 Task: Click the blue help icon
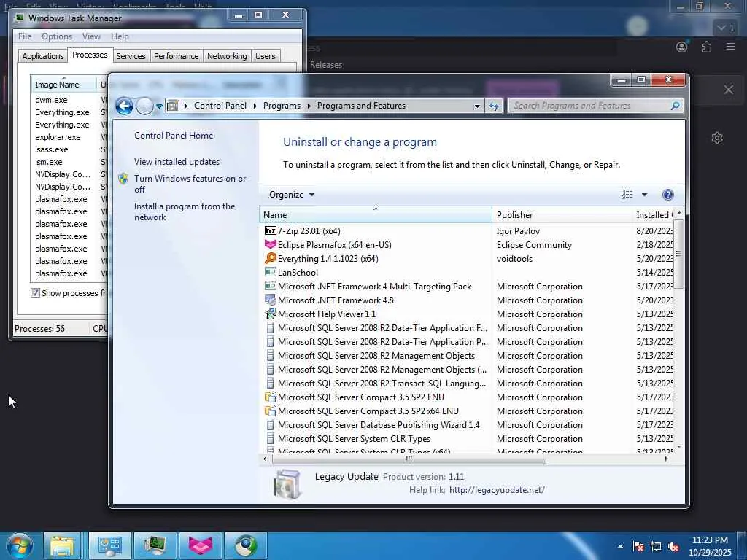pyautogui.click(x=668, y=194)
